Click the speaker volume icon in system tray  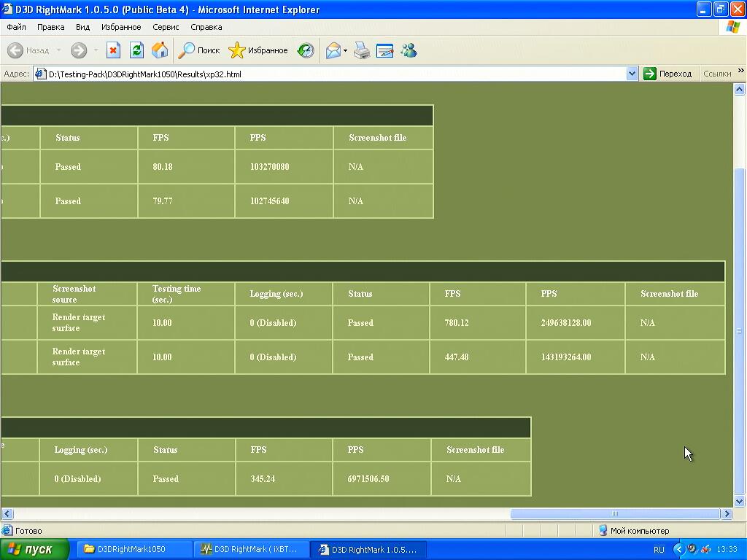click(x=692, y=549)
